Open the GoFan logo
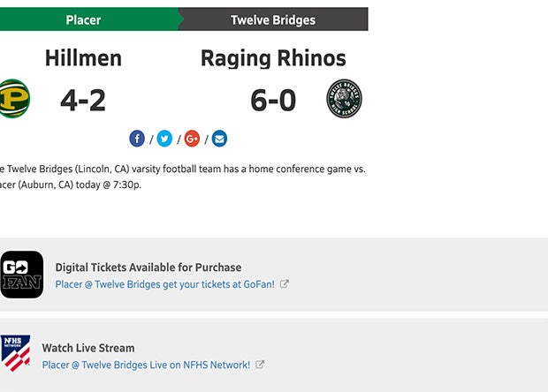The height and width of the screenshot is (392, 548). 21,275
